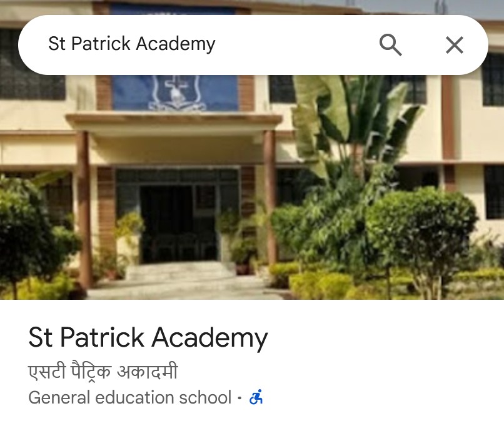Click the upper-right window of the building photo
The width and height of the screenshot is (504, 426).
click(x=493, y=84)
